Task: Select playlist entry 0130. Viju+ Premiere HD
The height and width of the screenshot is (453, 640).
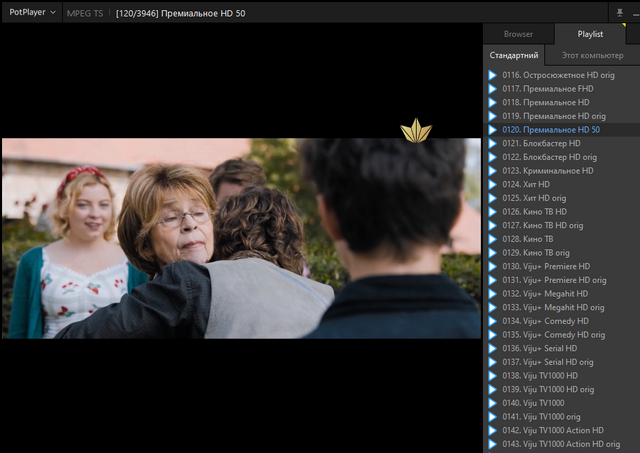Action: click(x=562, y=266)
